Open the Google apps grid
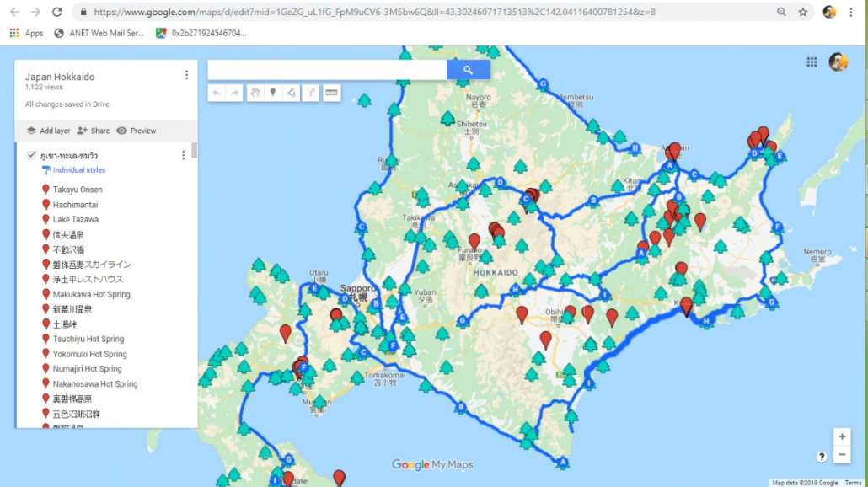The width and height of the screenshot is (868, 487). pyautogui.click(x=812, y=62)
